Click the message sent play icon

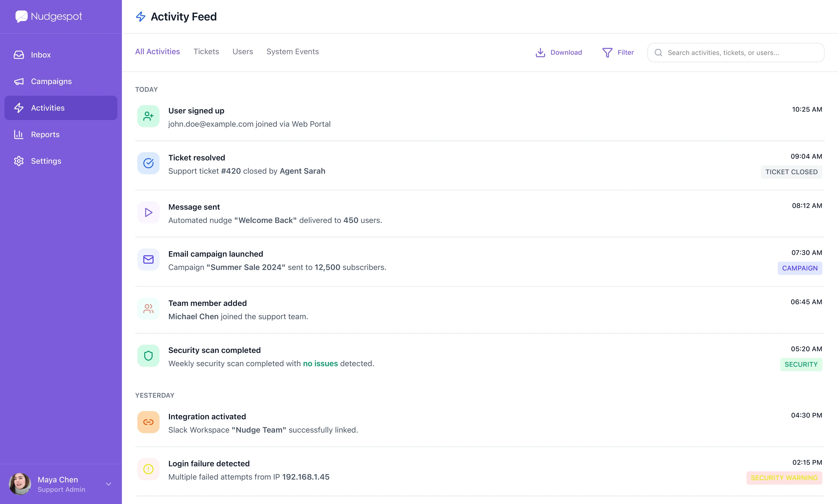(148, 212)
